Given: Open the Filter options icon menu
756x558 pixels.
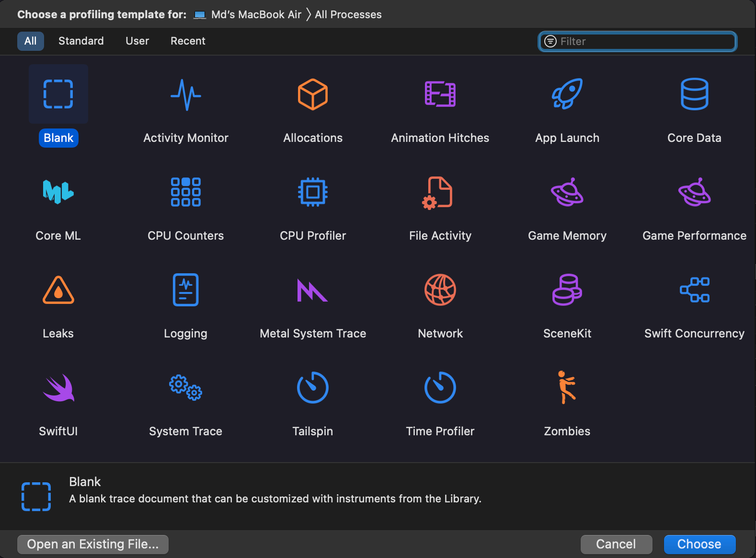Looking at the screenshot, I should (x=550, y=41).
